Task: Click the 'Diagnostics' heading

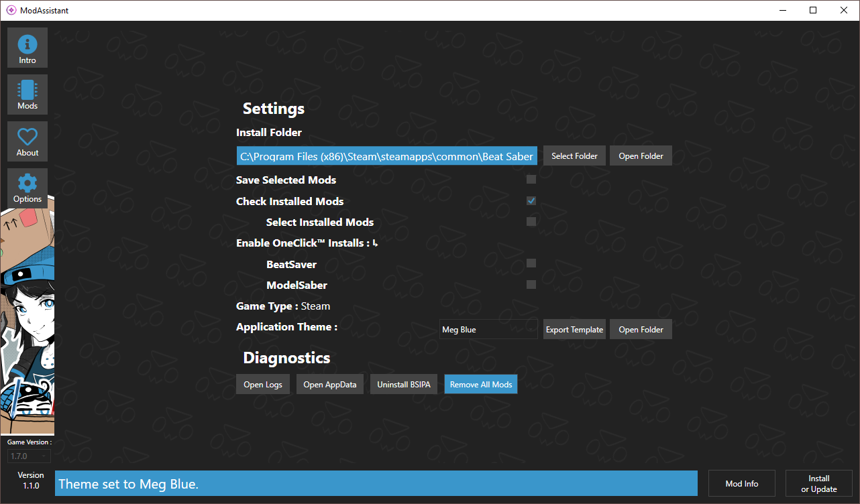Action: tap(286, 357)
